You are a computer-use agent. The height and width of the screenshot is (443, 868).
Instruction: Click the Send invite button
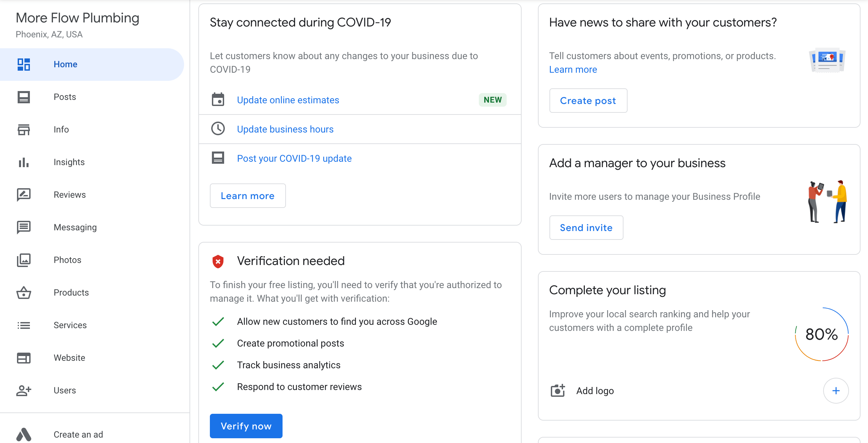[x=586, y=228]
